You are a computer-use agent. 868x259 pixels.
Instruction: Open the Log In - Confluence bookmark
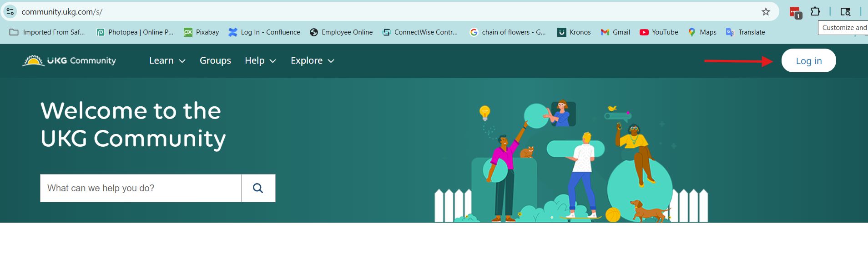pyautogui.click(x=264, y=32)
